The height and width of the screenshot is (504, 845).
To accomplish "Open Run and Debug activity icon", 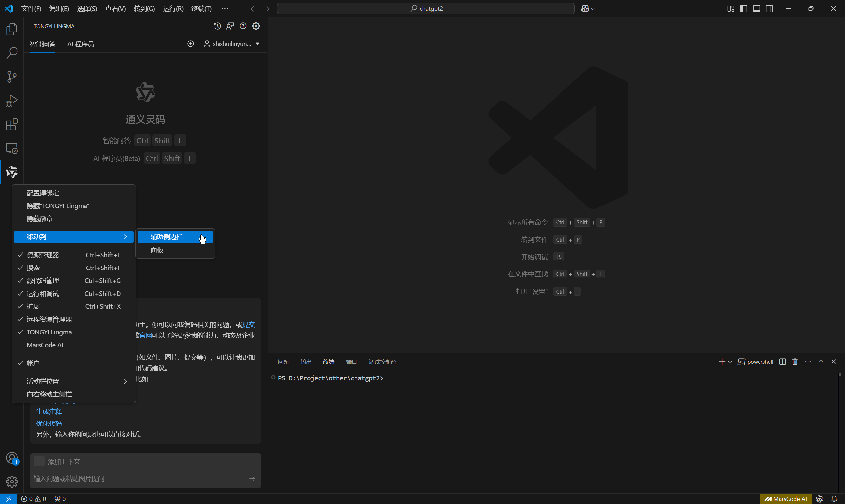I will pyautogui.click(x=12, y=101).
